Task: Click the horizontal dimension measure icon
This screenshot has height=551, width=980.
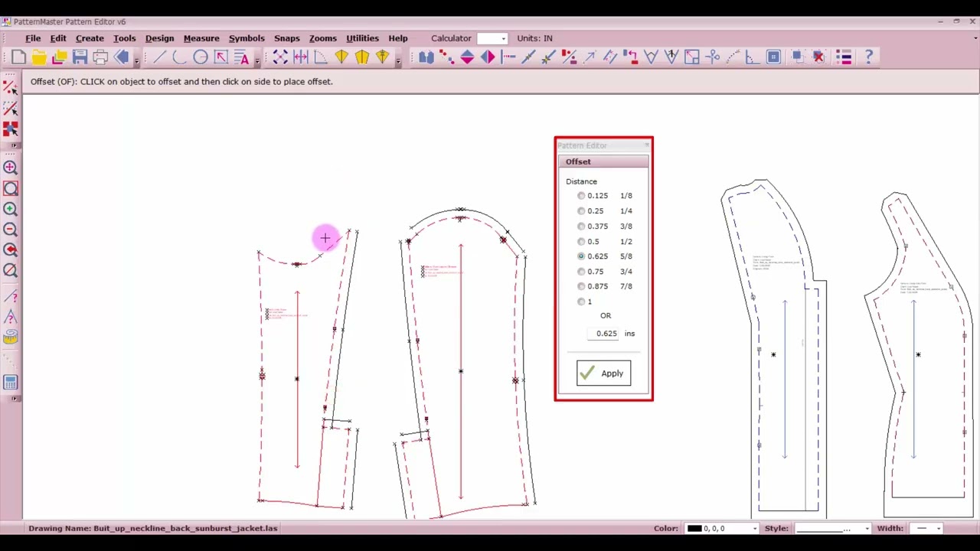Action: tap(300, 57)
